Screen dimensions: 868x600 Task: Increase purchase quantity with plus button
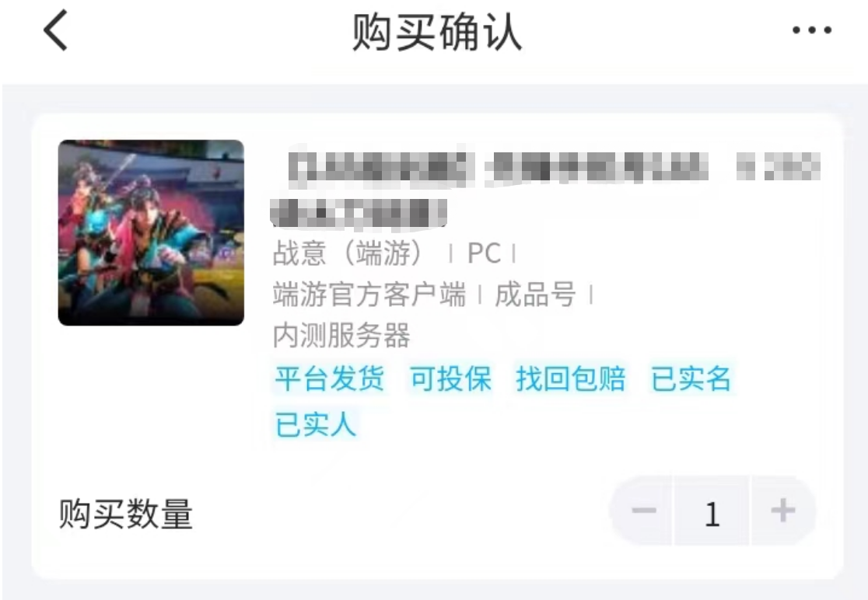(782, 511)
